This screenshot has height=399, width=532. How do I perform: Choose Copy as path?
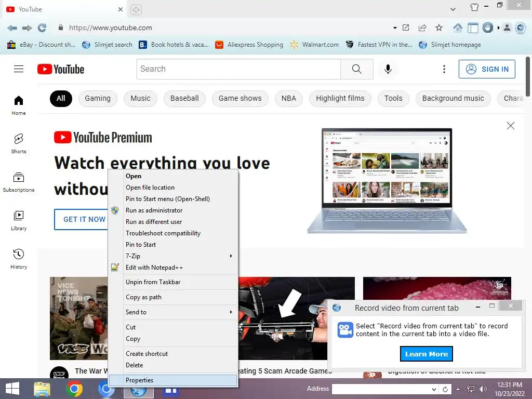[x=174, y=297]
